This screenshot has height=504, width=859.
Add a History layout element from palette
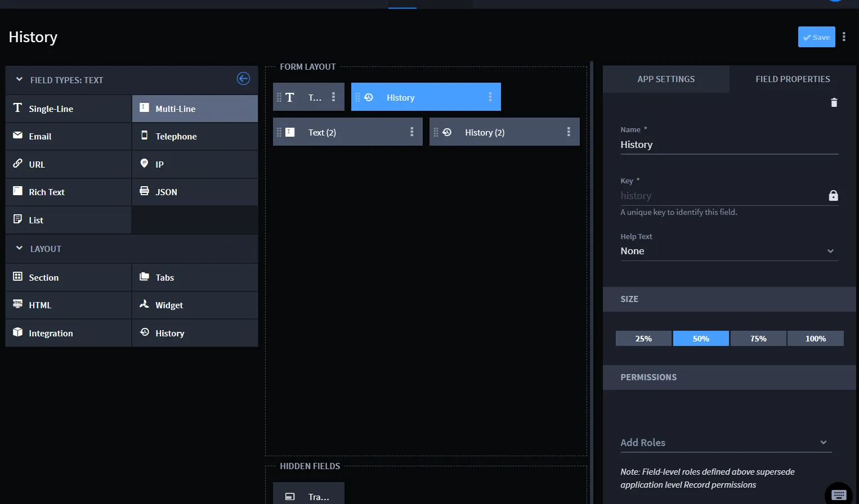pos(195,333)
